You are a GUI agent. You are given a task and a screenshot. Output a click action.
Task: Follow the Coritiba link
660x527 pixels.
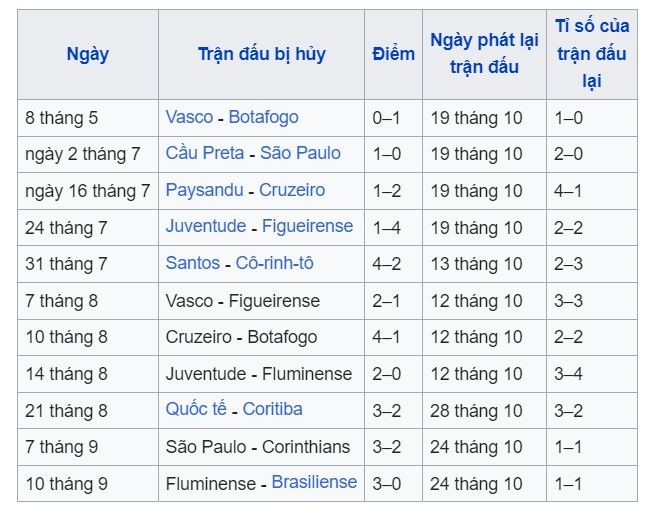(x=272, y=409)
